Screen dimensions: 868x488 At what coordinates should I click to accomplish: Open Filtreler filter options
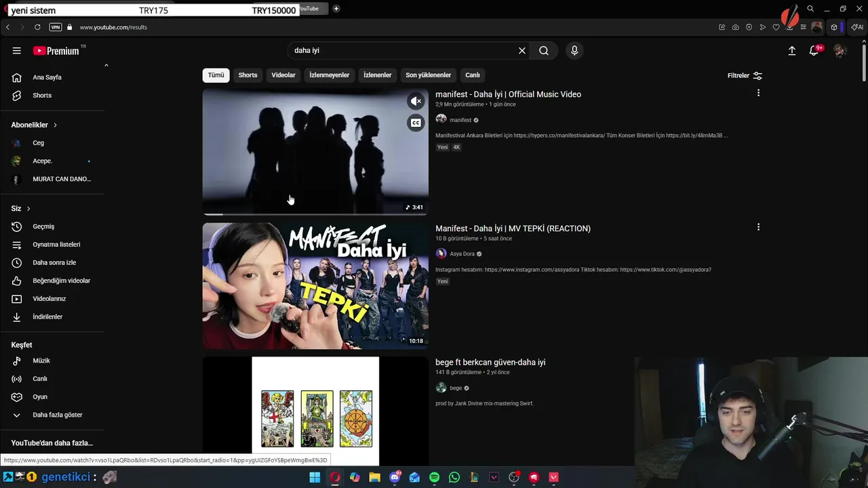click(745, 75)
